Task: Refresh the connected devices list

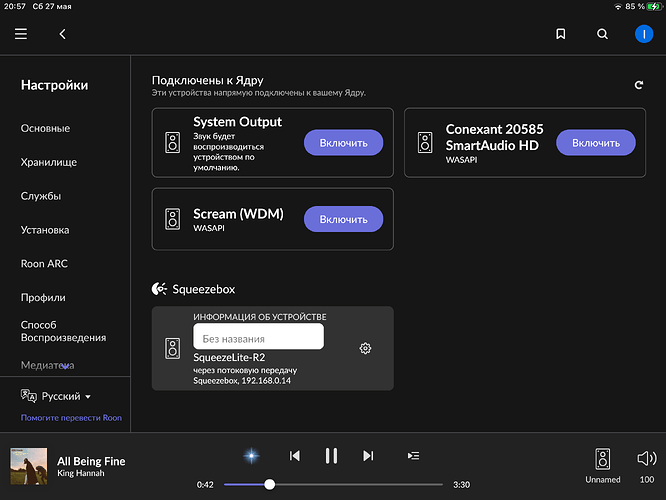Action: click(638, 85)
